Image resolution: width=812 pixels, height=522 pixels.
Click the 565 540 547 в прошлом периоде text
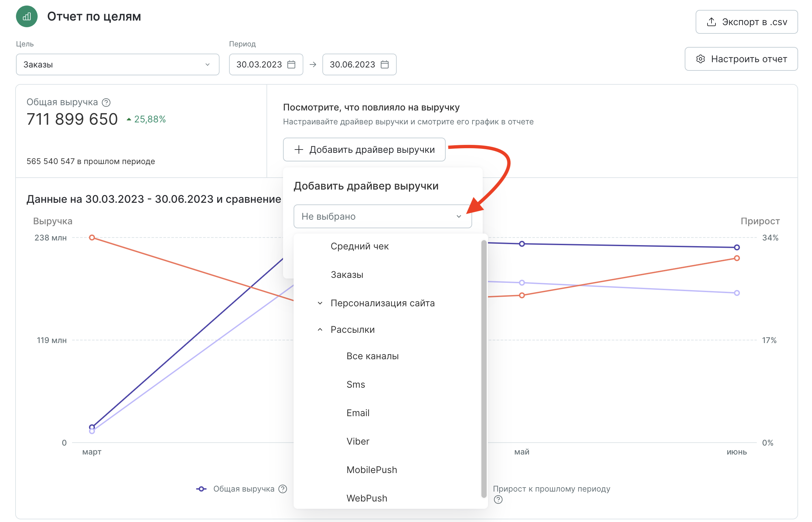(91, 161)
